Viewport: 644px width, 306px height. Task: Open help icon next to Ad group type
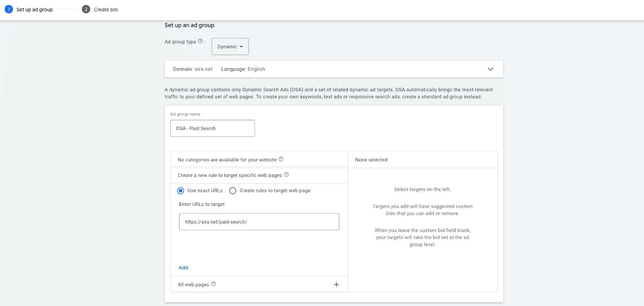click(x=200, y=41)
